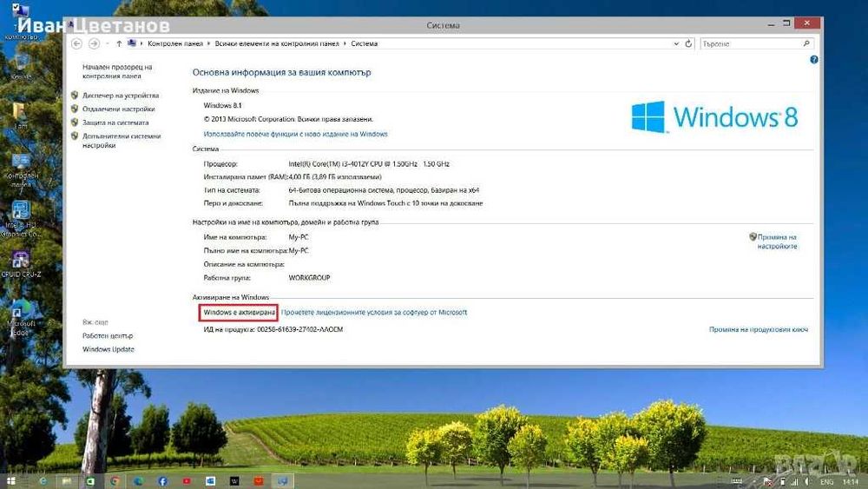Open Допълнителни системни настройки link

tap(122, 141)
